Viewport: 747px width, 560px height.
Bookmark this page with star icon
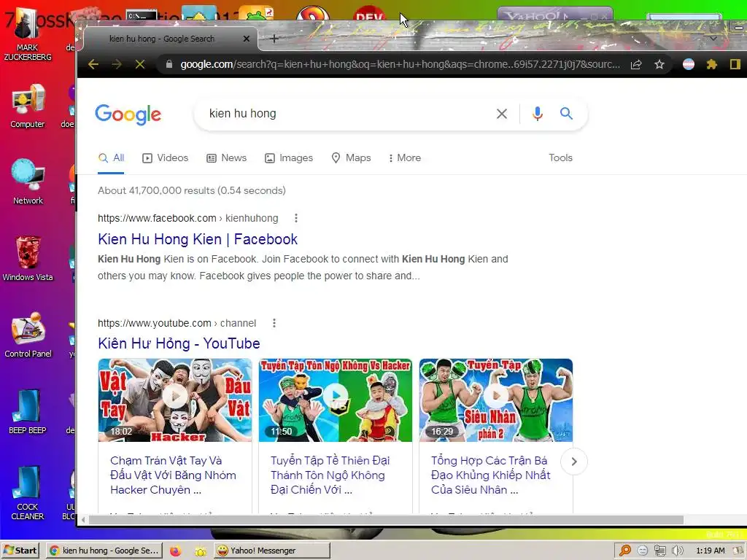pos(659,64)
